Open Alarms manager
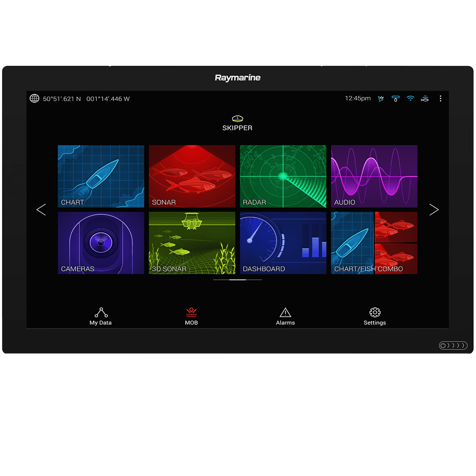Screen dimensions: 476x476 pyautogui.click(x=285, y=317)
